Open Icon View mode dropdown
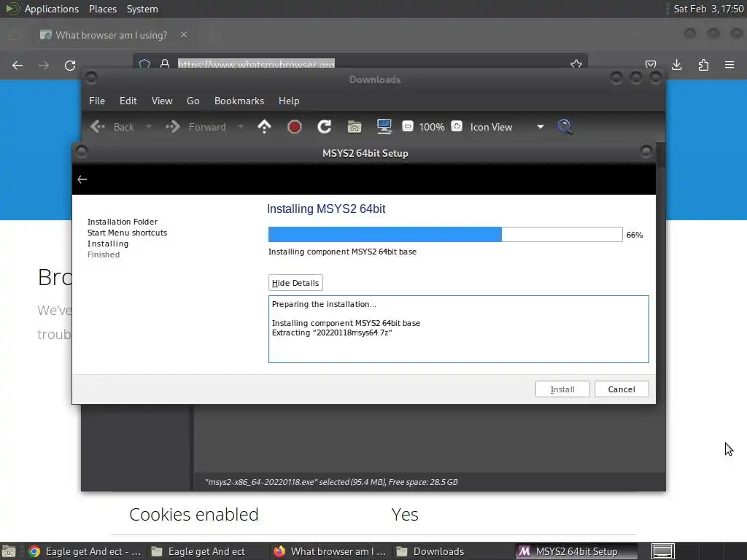The height and width of the screenshot is (560, 747). pyautogui.click(x=507, y=127)
